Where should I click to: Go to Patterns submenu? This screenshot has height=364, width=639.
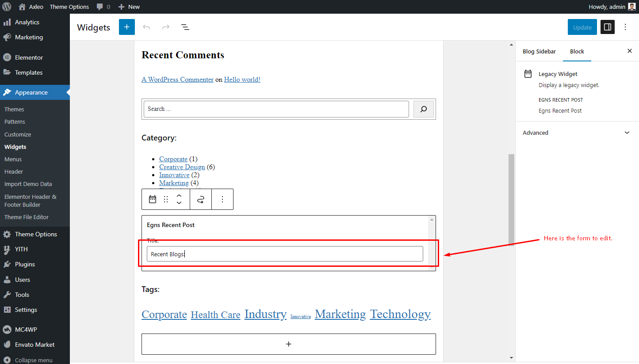tap(15, 121)
